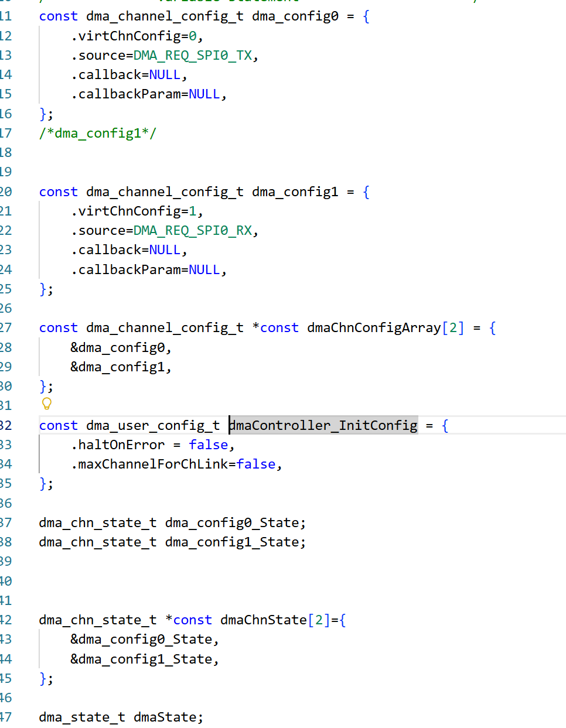Collapse the dma_config0 initializer block
The width and height of the screenshot is (566, 728).
[x=29, y=16]
